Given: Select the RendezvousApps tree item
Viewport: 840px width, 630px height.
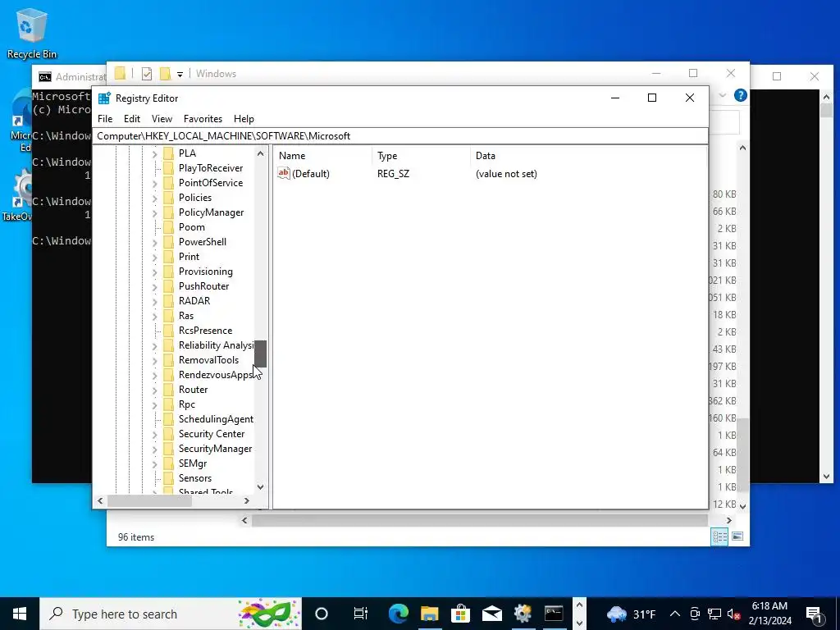Looking at the screenshot, I should [216, 374].
